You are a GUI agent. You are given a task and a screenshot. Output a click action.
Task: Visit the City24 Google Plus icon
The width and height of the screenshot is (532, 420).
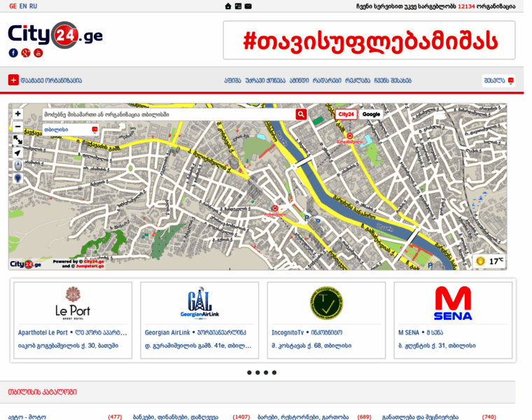[x=26, y=53]
